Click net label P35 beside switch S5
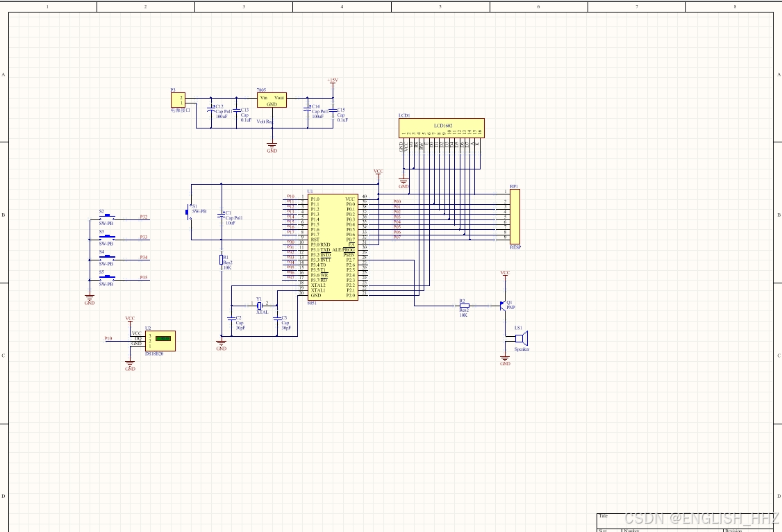 [x=144, y=278]
